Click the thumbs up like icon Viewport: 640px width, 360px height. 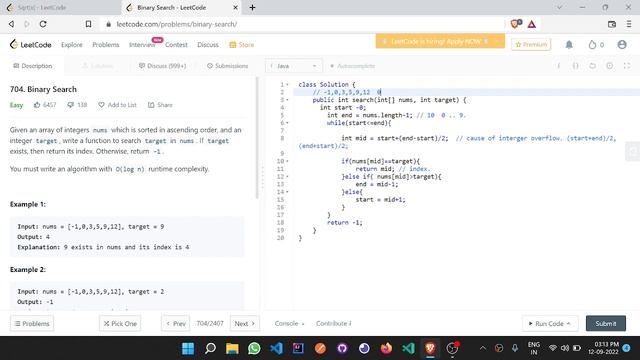tap(37, 105)
